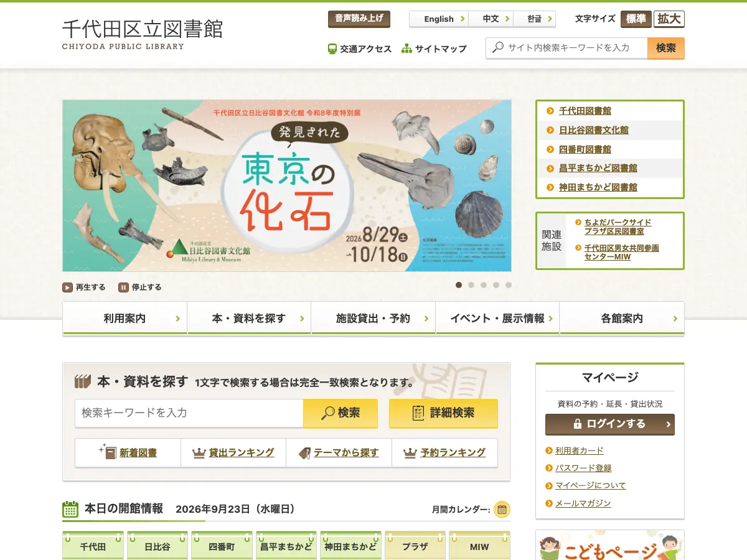Screen dimensions: 747x560
Task: Open the こどもページ banner
Action: (x=610, y=546)
